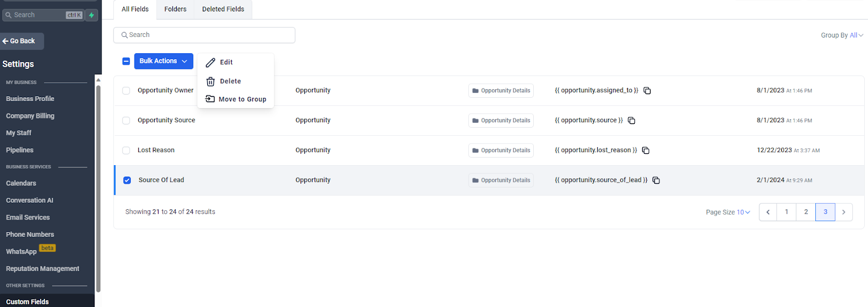The image size is (868, 307).
Task: Open Pipelines settings
Action: click(20, 150)
